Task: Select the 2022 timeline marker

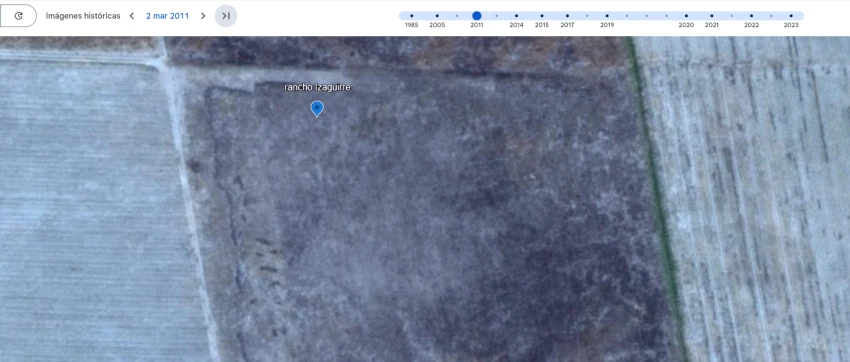Action: tap(751, 16)
